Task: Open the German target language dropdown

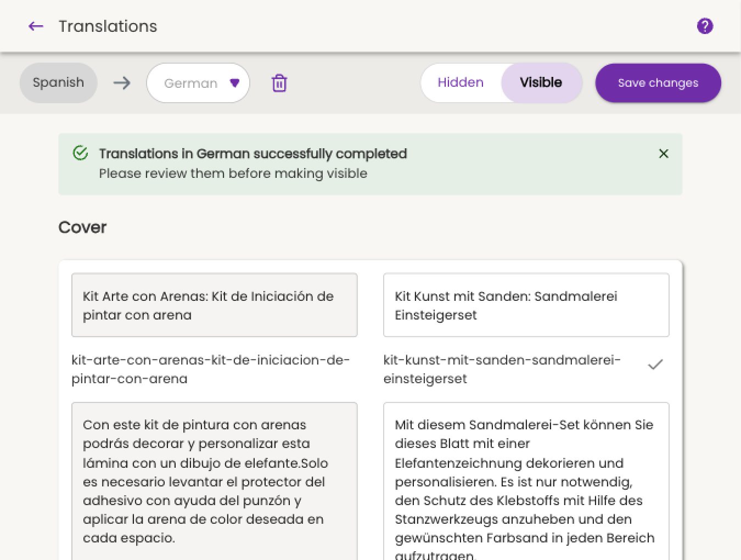Action: pos(198,83)
